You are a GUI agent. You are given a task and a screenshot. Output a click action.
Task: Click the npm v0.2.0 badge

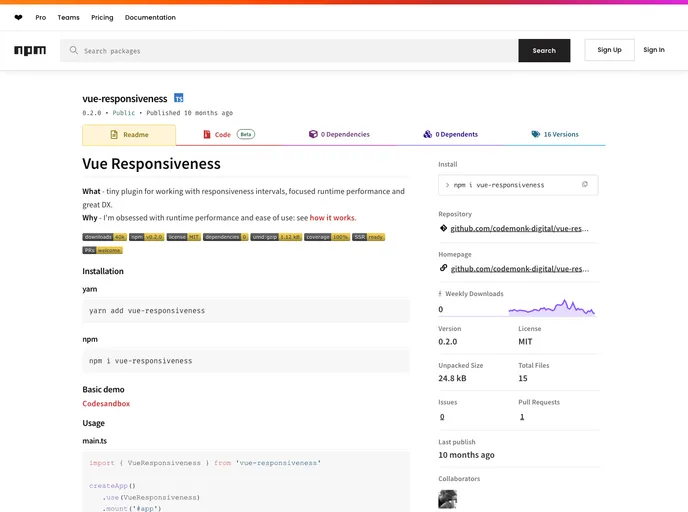[147, 237]
